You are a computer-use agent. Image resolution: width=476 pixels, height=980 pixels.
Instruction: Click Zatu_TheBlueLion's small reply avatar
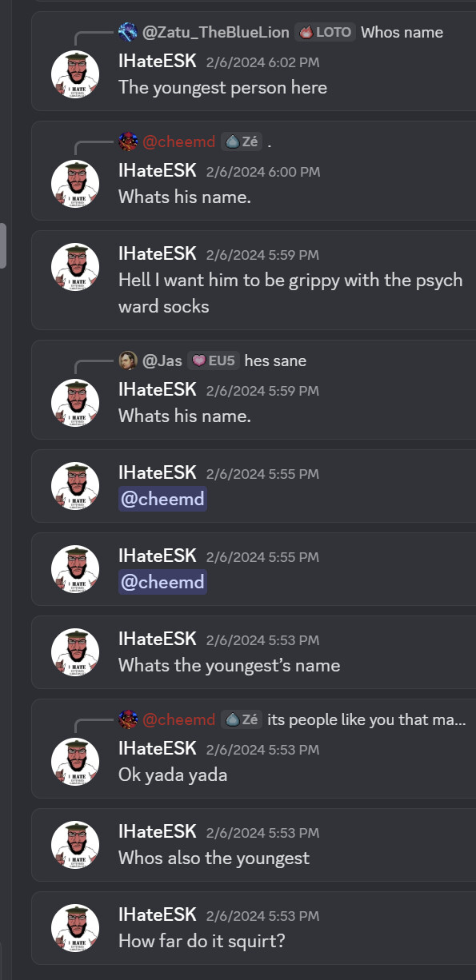[127, 32]
